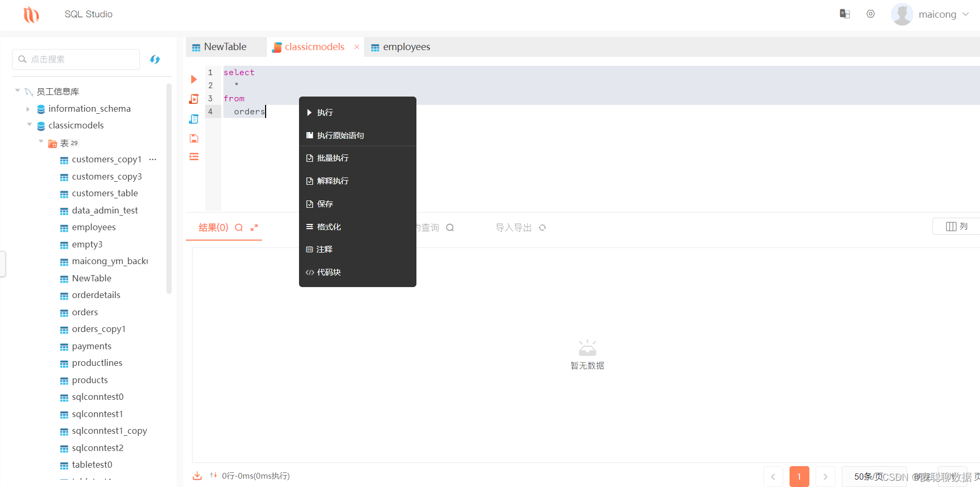
Task: Click the database icon beside information_schema
Action: click(41, 109)
